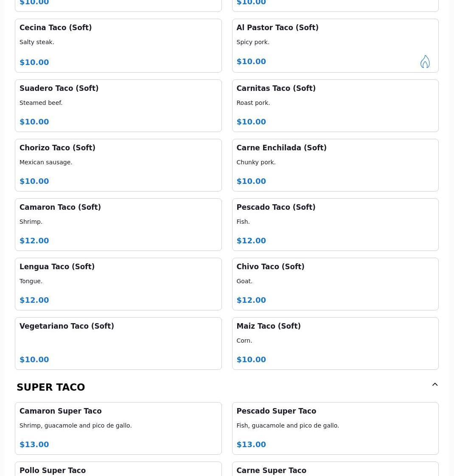The image size is (454, 476).
Task: Select the Chivo Taco (Soft) goat item
Action: pos(335,284)
